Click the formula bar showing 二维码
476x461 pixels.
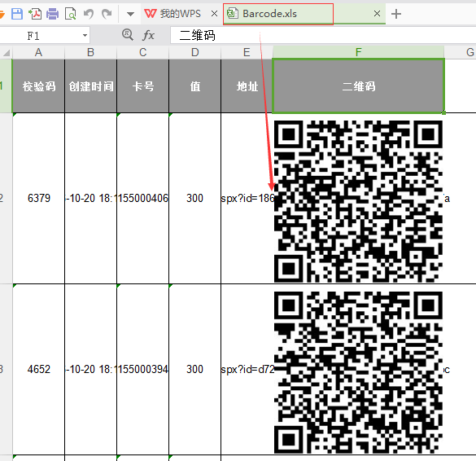coord(323,36)
